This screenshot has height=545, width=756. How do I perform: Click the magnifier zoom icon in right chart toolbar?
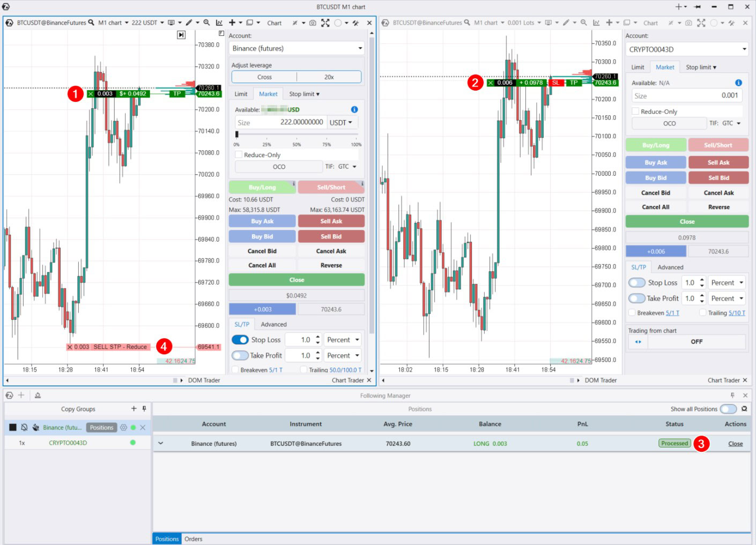[x=584, y=23]
